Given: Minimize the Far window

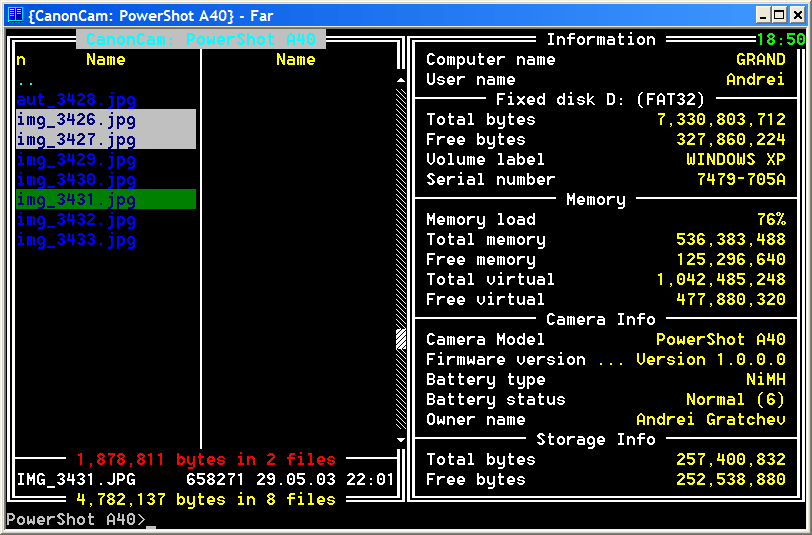Looking at the screenshot, I should pyautogui.click(x=762, y=16).
